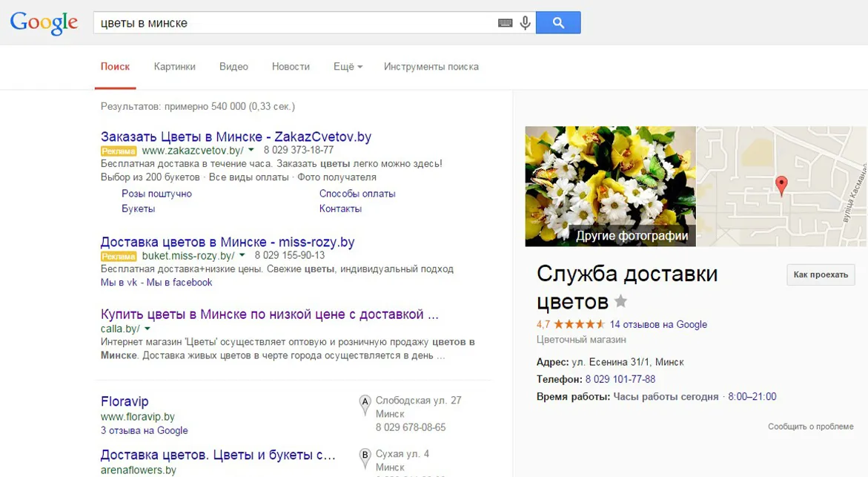Focus the search field with цветы в минске
Image resolution: width=868 pixels, height=477 pixels.
296,23
